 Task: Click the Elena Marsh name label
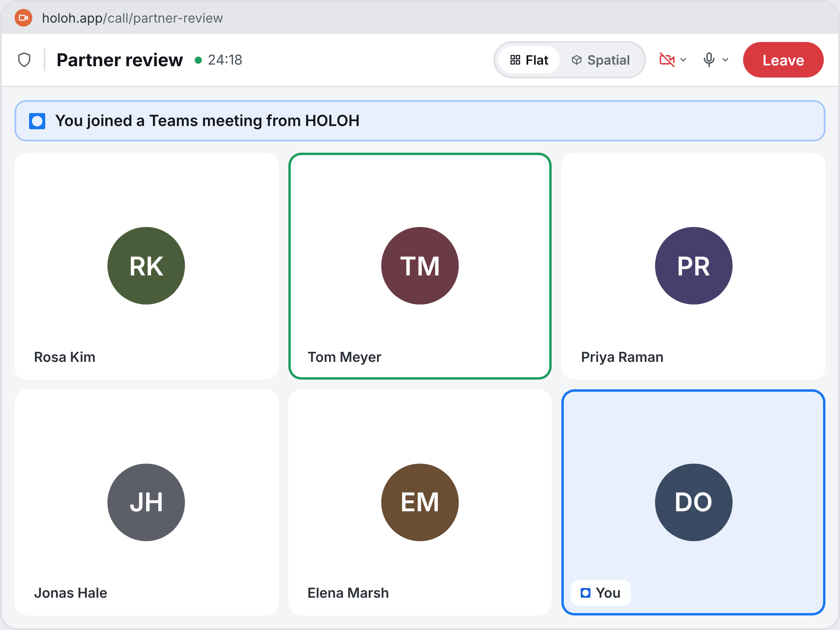pyautogui.click(x=348, y=593)
